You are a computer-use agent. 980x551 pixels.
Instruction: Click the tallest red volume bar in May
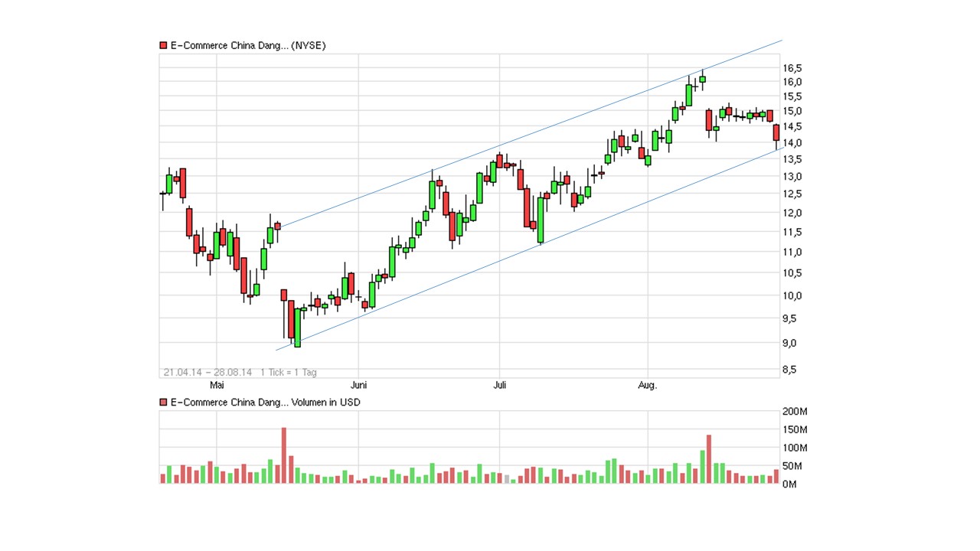tap(284, 455)
